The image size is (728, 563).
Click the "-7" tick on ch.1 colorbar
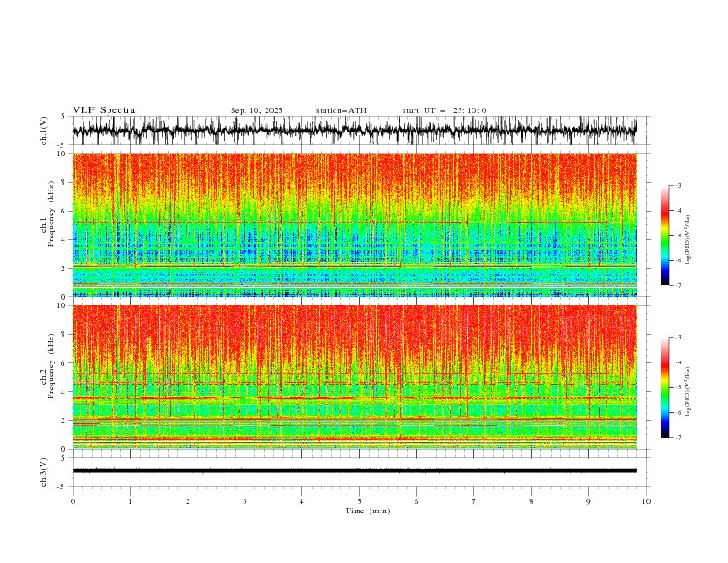[677, 285]
